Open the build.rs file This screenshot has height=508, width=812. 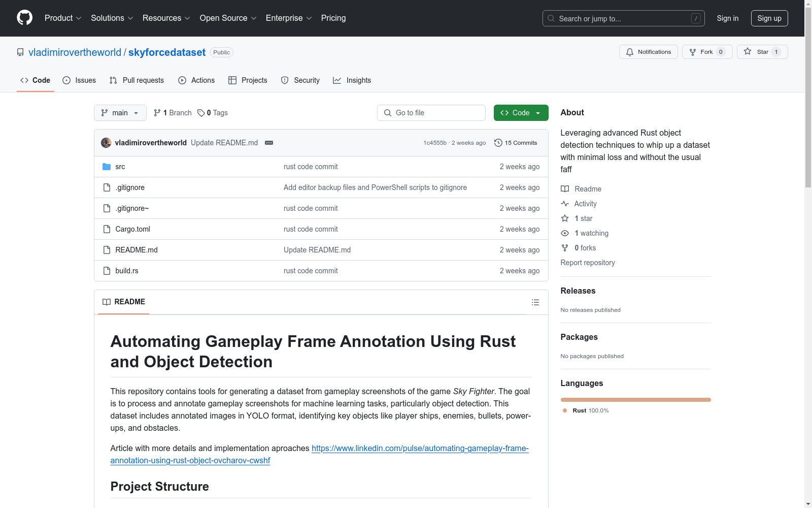point(127,271)
